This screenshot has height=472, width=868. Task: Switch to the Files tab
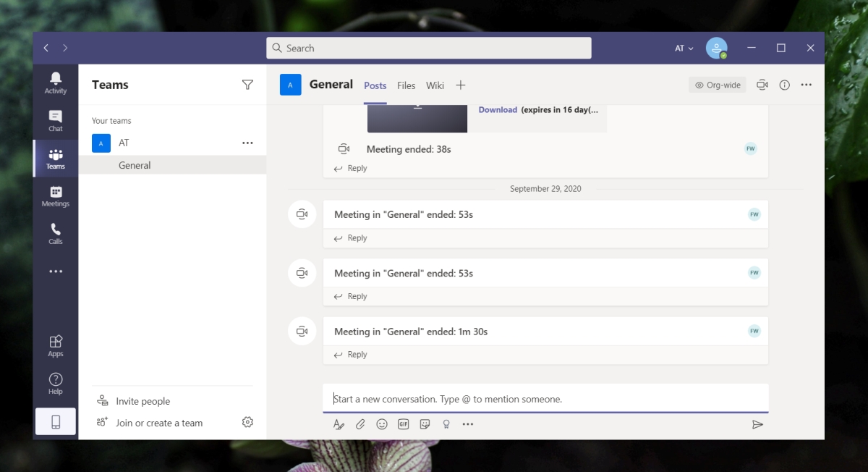pos(406,85)
